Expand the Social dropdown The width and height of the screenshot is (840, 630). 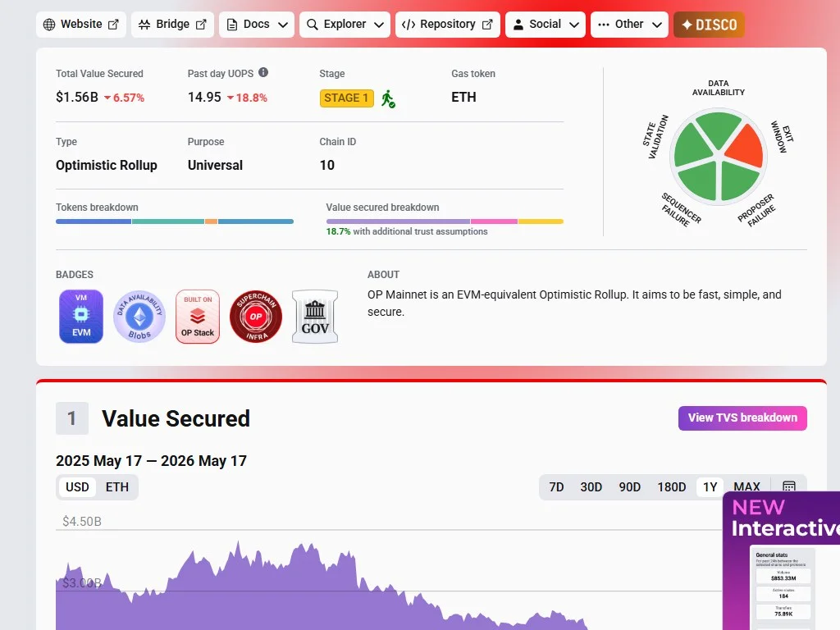click(x=546, y=25)
